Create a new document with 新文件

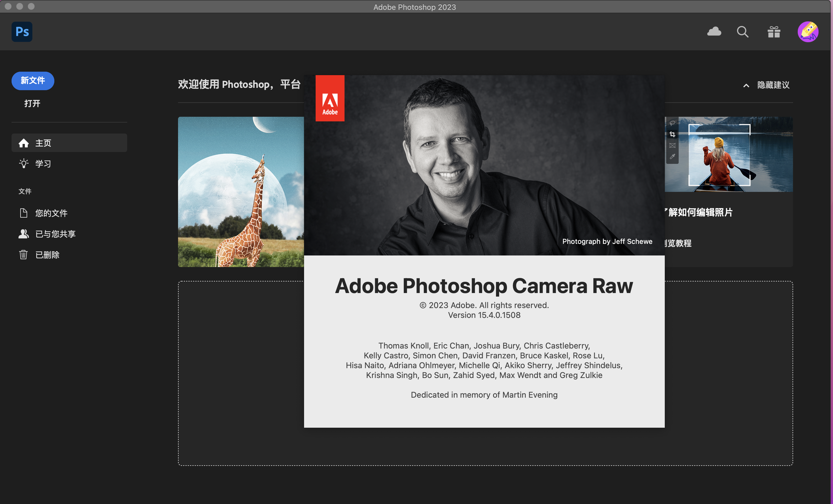[x=33, y=80]
